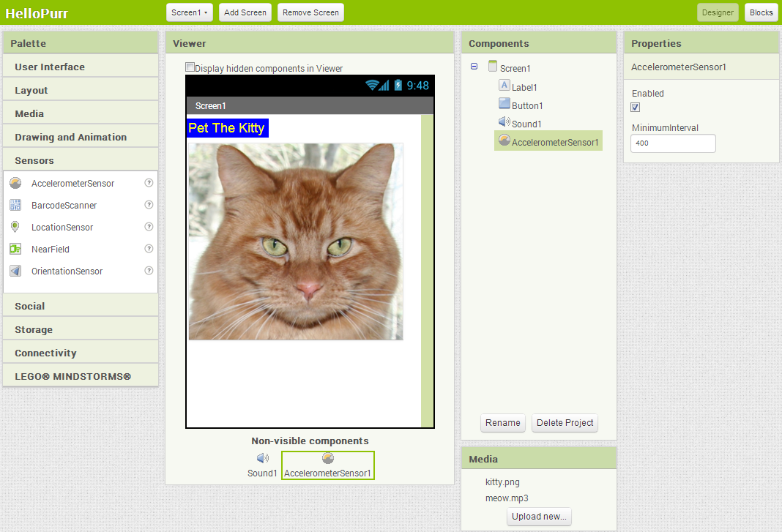Click help icon next to OrientationSensor
The height and width of the screenshot is (532, 782).
(x=149, y=271)
